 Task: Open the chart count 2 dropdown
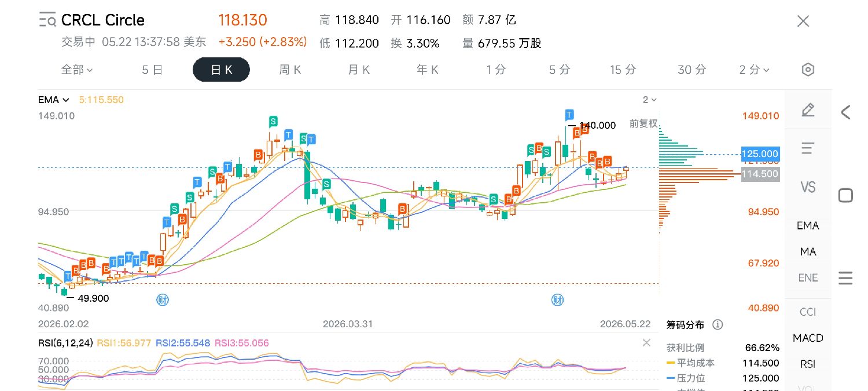(x=649, y=100)
